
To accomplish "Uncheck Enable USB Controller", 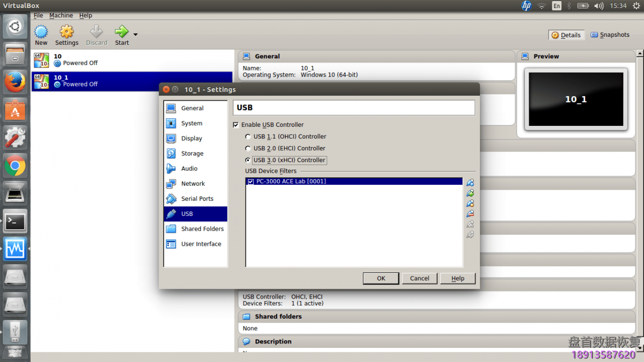I will coord(235,124).
